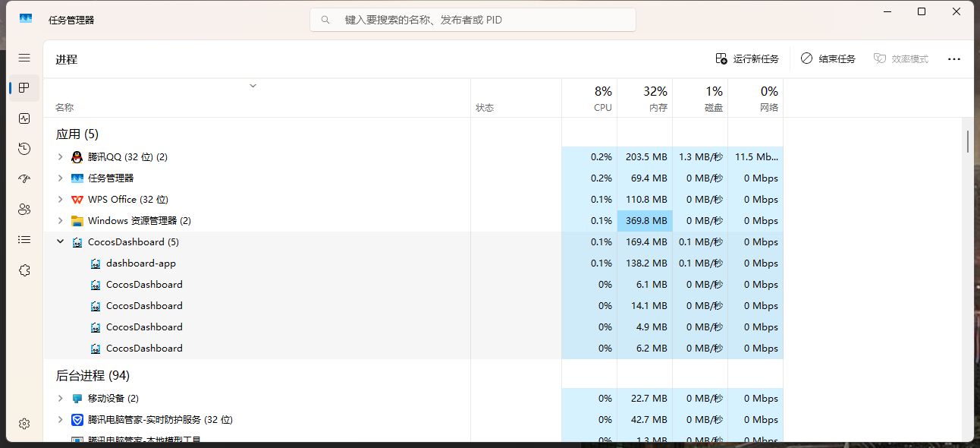Select the dashboard-app child process
This screenshot has height=448, width=980.
141,263
